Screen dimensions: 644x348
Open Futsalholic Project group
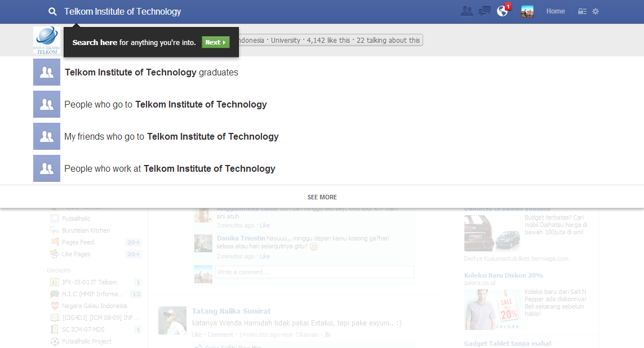(87, 341)
